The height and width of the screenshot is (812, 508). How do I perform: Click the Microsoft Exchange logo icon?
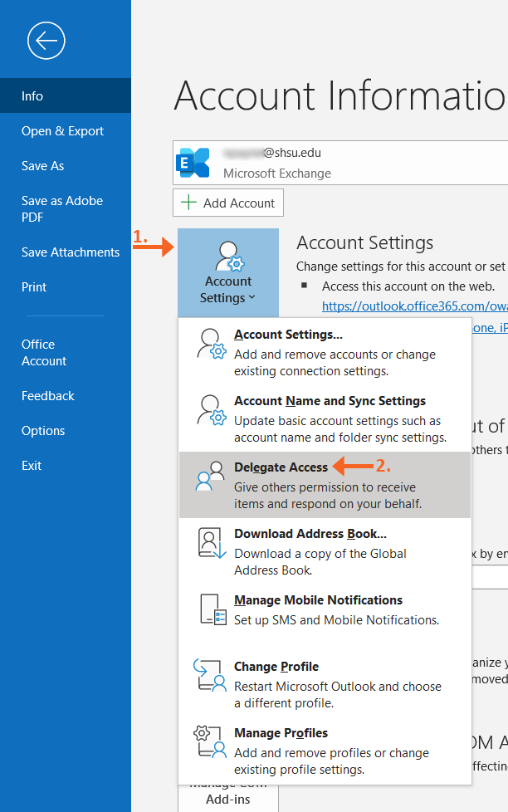pos(193,163)
